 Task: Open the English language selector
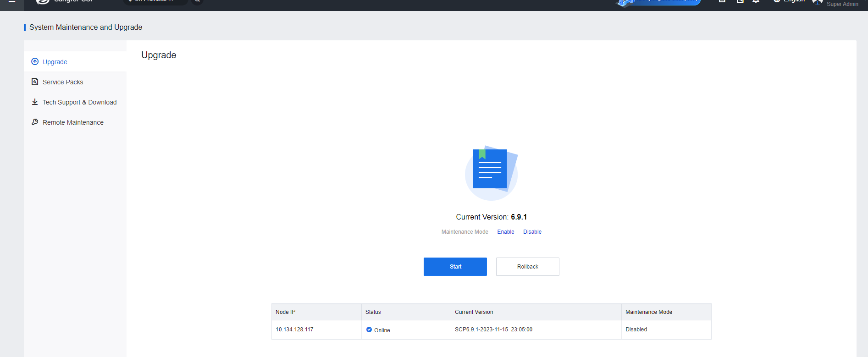[x=789, y=2]
